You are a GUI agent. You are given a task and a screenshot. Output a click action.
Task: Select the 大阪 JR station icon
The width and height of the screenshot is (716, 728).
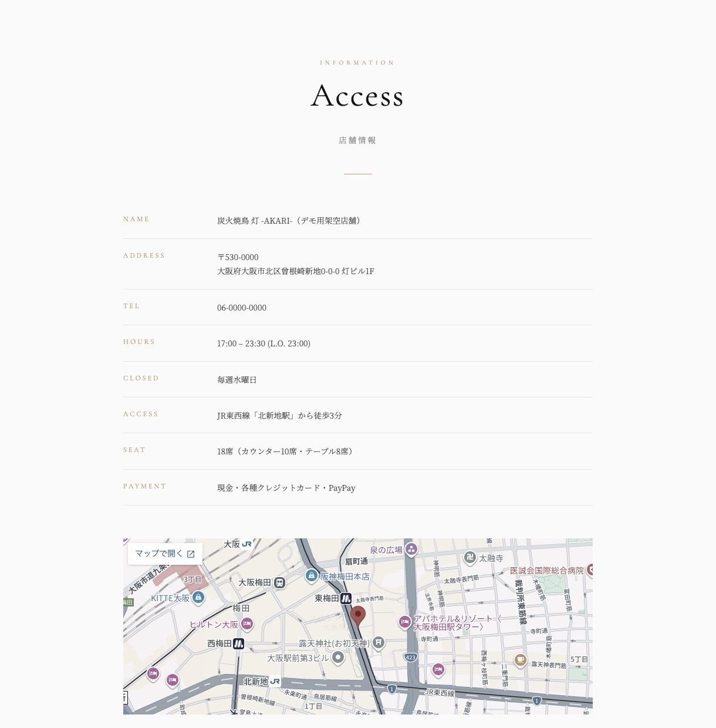tap(247, 544)
